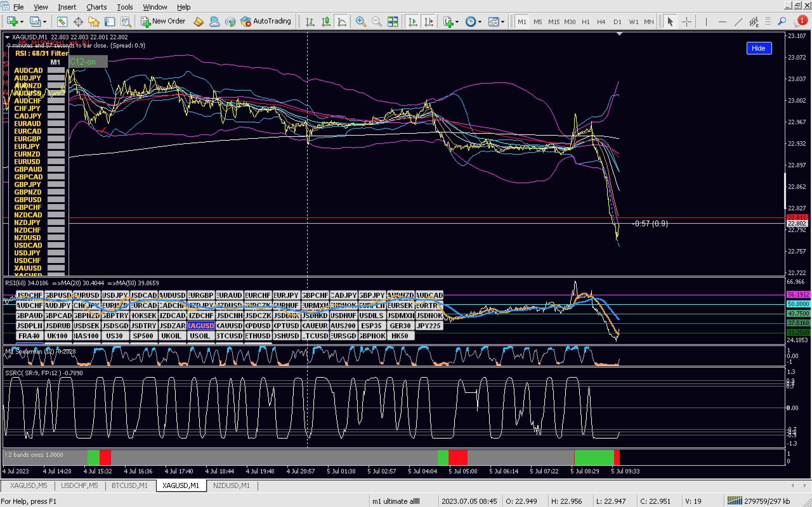Expand the Periodicity clock dropdown arrow
This screenshot has height=507, width=812.
[480, 22]
